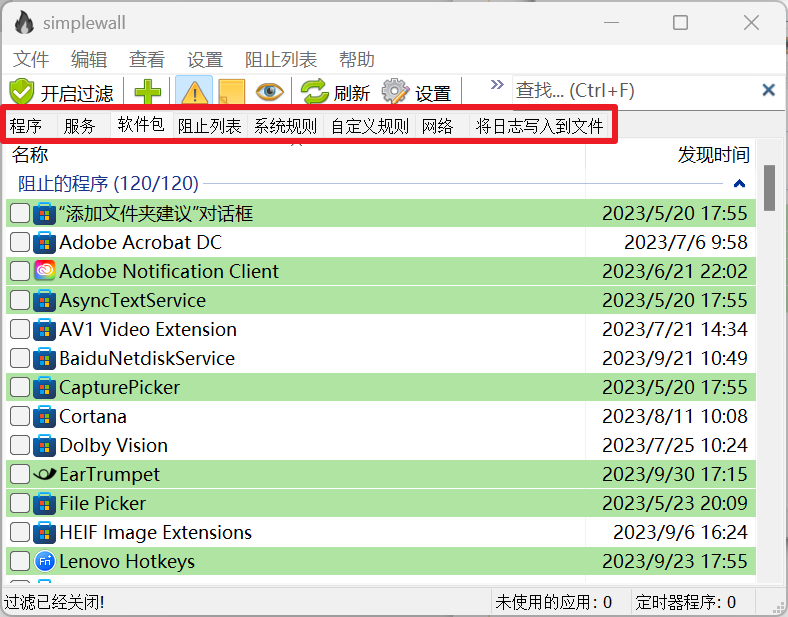Click the 未使用的应用: 0 status entry
This screenshot has height=617, width=788.
point(553,601)
